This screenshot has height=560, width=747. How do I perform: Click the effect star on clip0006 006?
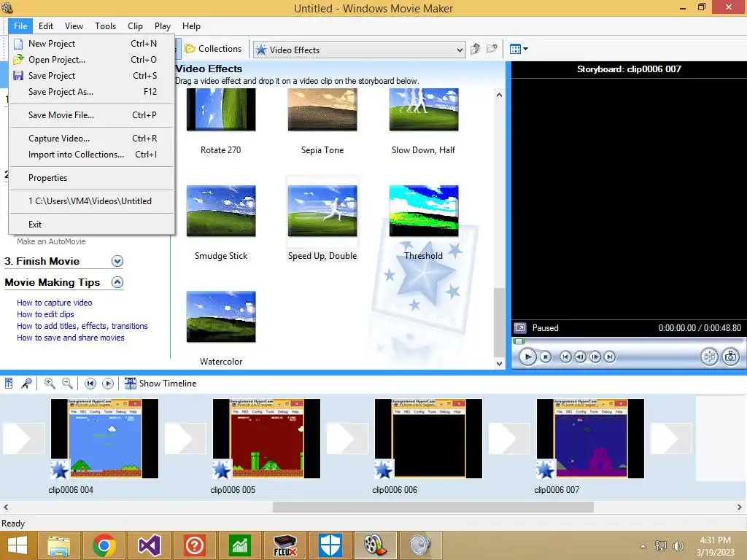click(384, 470)
